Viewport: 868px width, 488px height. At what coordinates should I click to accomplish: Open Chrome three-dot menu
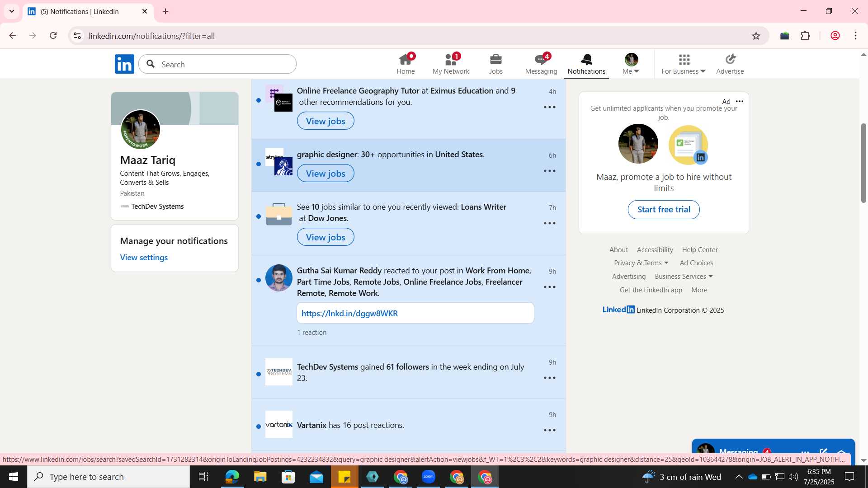tap(856, 36)
